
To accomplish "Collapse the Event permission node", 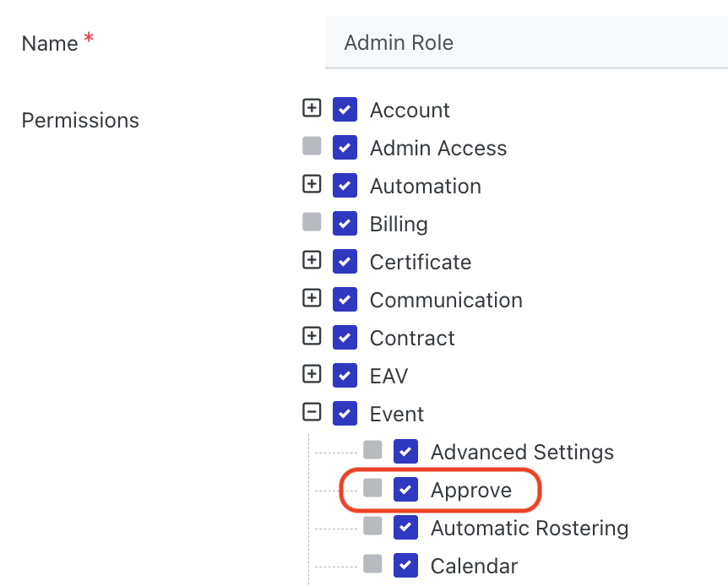I will (x=312, y=412).
